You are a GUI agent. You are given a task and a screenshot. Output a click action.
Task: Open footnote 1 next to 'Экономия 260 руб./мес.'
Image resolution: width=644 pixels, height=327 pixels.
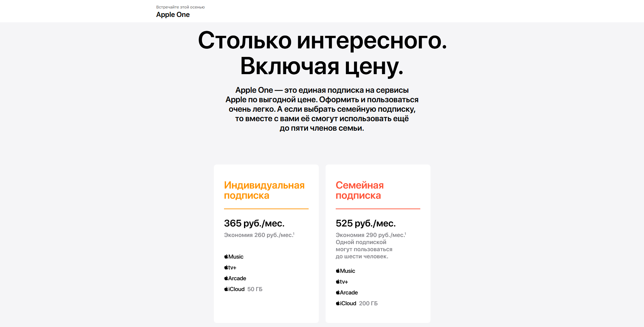click(294, 234)
